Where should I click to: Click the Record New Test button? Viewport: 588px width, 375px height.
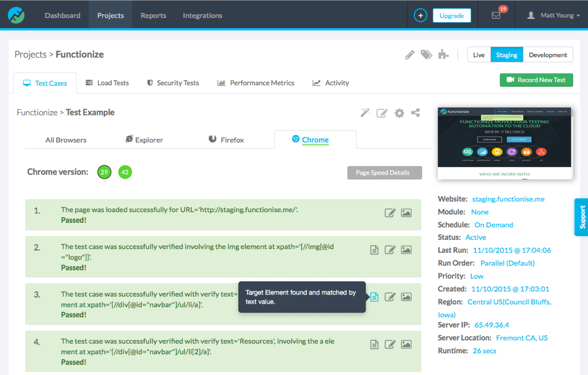point(536,80)
